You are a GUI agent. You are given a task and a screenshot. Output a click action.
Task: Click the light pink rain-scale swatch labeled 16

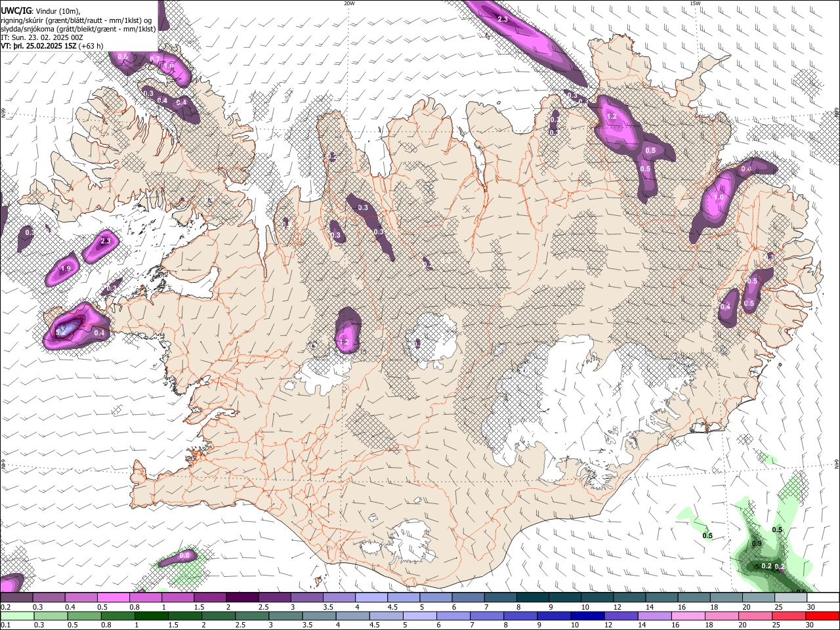[x=687, y=616]
